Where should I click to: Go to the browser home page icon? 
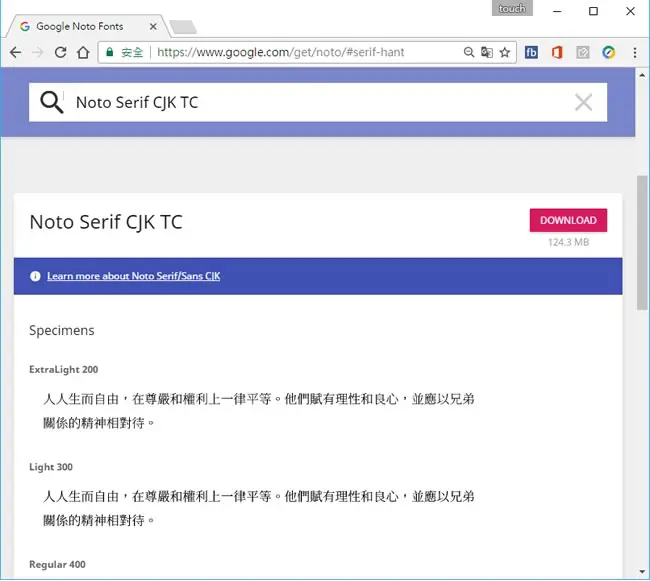pyautogui.click(x=83, y=52)
